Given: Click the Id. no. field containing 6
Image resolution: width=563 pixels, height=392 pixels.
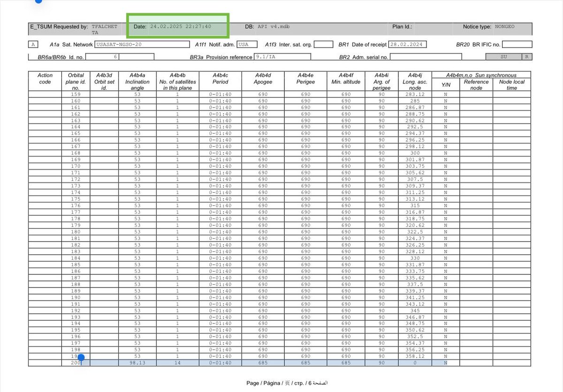Looking at the screenshot, I should pos(102,57).
